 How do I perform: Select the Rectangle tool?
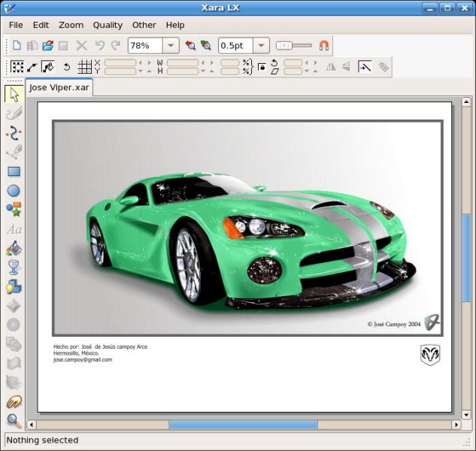(14, 171)
